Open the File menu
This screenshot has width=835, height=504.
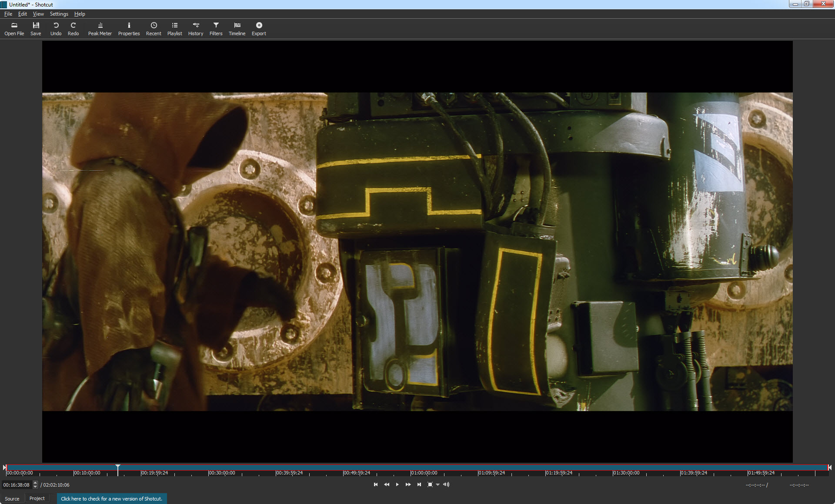pos(8,14)
